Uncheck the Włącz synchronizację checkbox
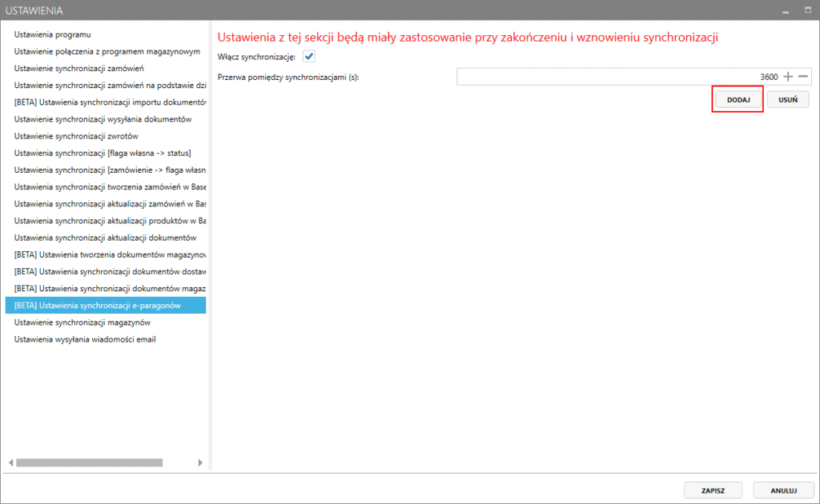The image size is (820, 504). (309, 57)
